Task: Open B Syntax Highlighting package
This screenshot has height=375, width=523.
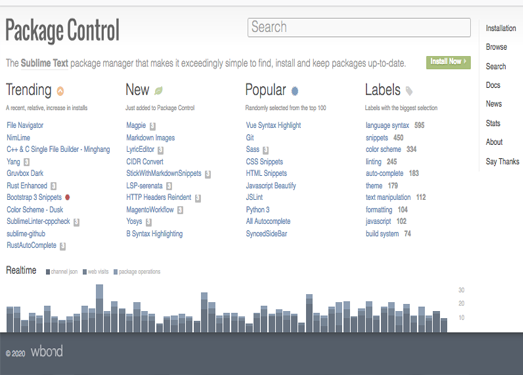Action: 154,234
